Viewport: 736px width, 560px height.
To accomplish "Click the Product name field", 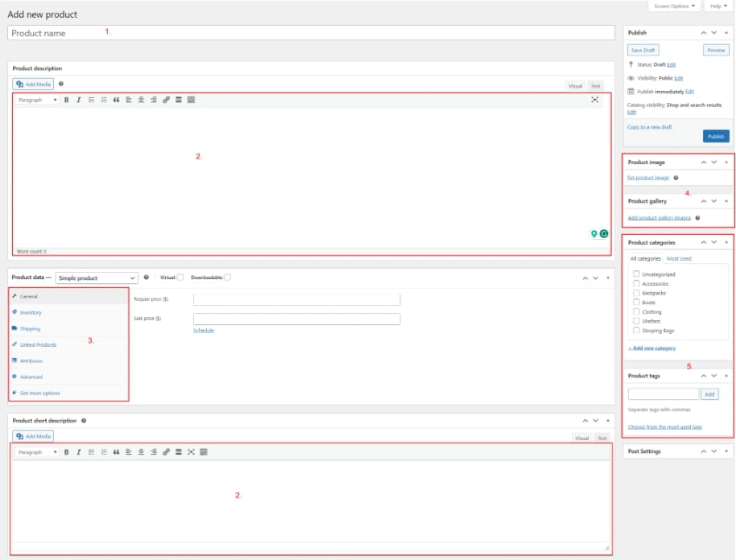I will click(x=311, y=33).
